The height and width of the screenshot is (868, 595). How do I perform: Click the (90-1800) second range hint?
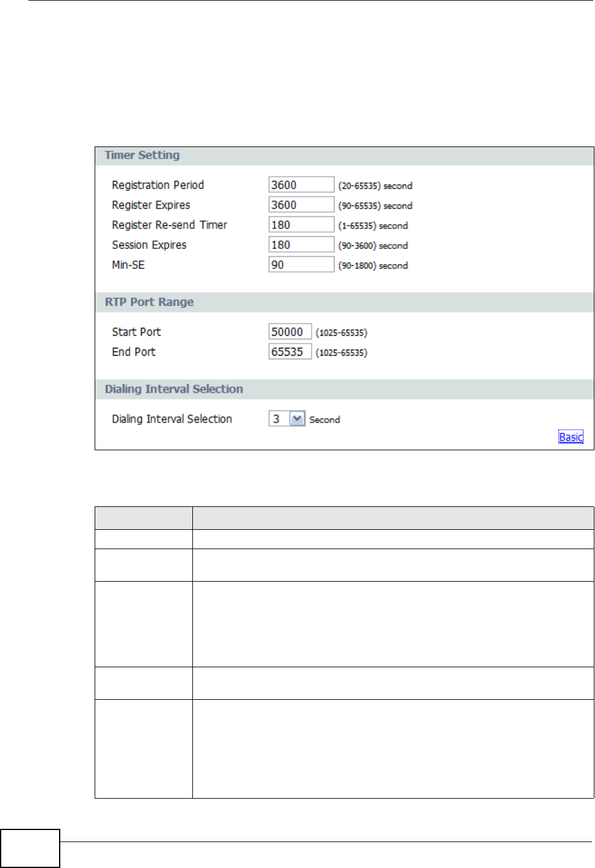(x=373, y=265)
